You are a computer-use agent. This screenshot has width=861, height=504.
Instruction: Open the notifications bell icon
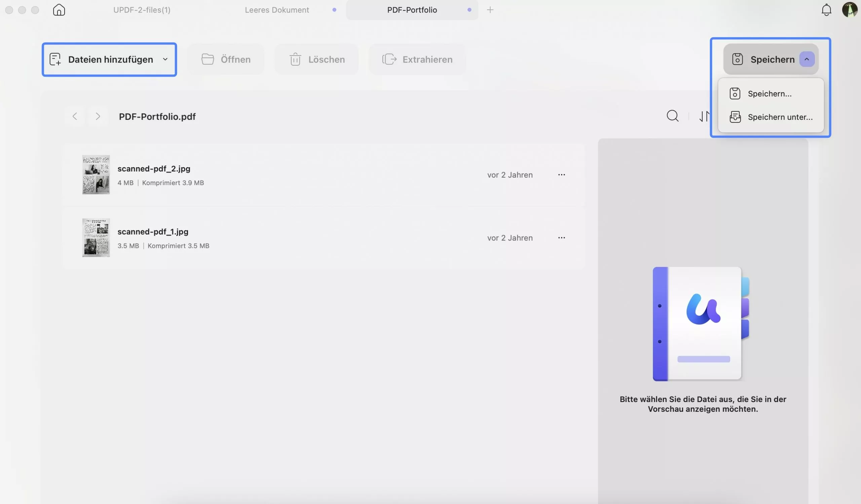[826, 10]
